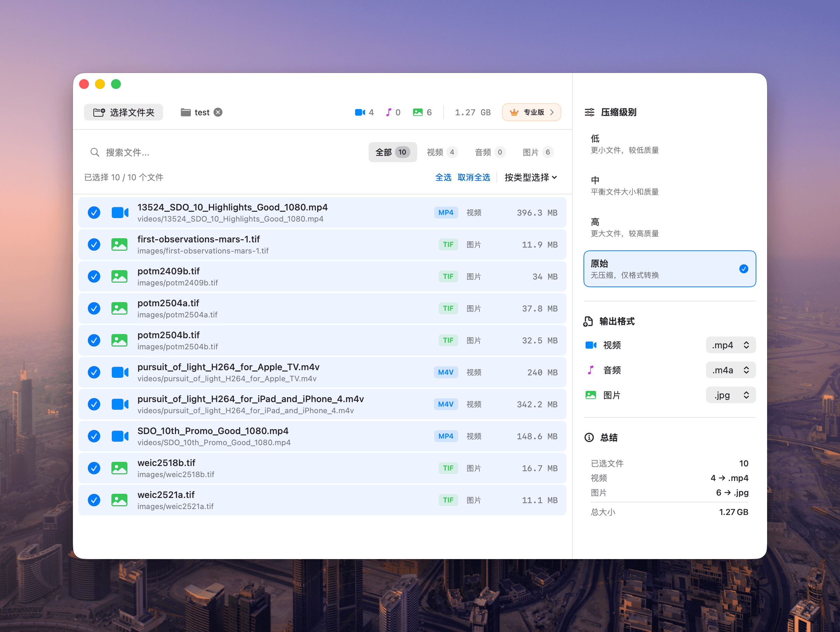Viewport: 840px width, 632px height.
Task: Uncheck weic2521a.tif
Action: pos(94,500)
